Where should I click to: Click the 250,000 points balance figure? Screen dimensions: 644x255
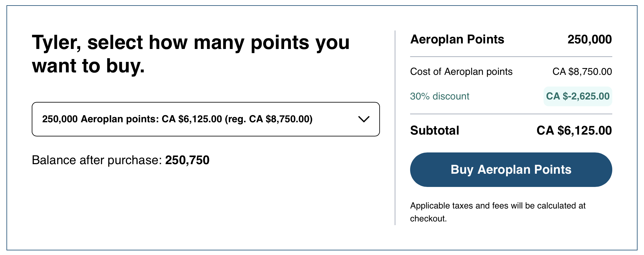590,39
